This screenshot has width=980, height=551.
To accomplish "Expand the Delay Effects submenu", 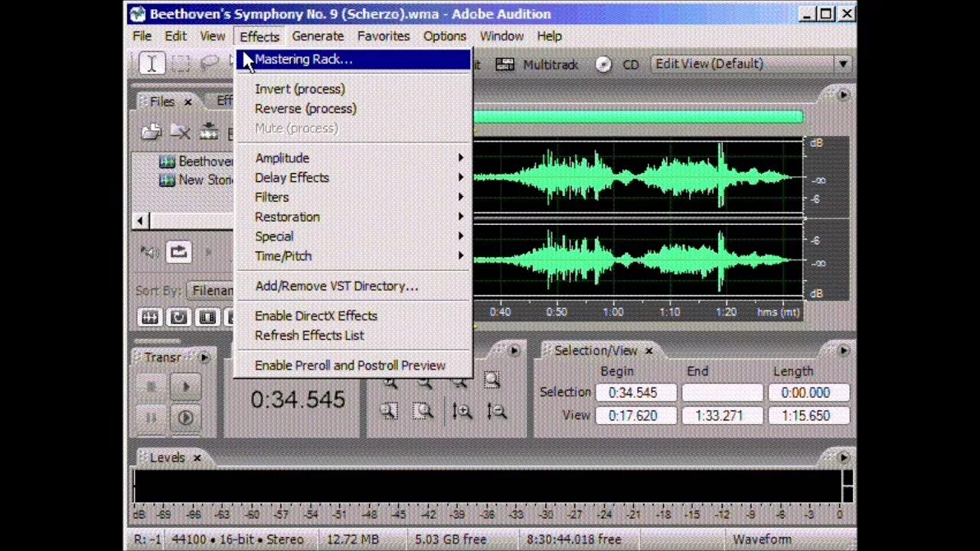I will coord(353,178).
